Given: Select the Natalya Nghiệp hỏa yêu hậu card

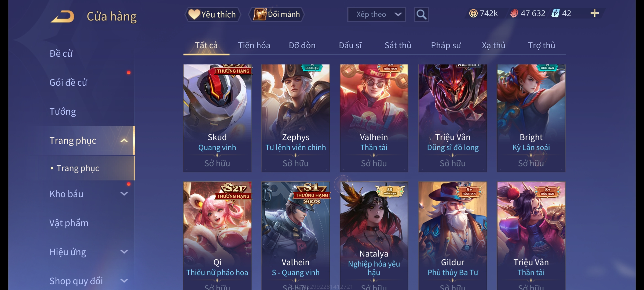Looking at the screenshot, I should (x=374, y=236).
